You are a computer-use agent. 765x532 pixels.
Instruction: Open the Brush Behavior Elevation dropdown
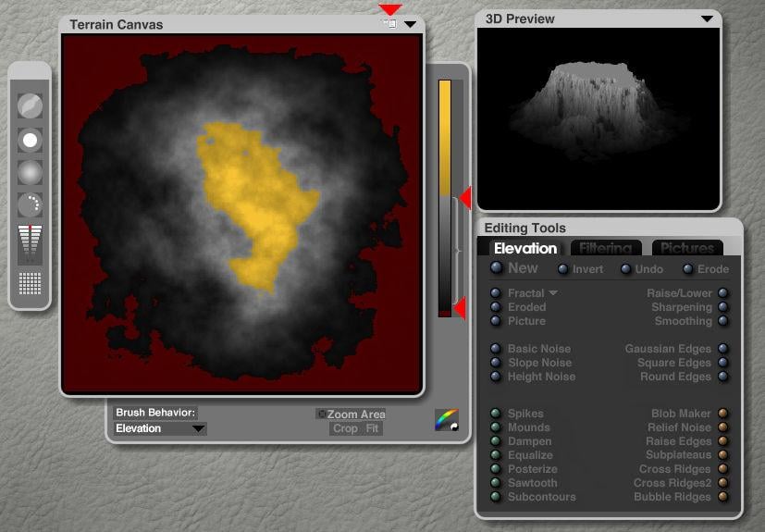click(x=159, y=428)
